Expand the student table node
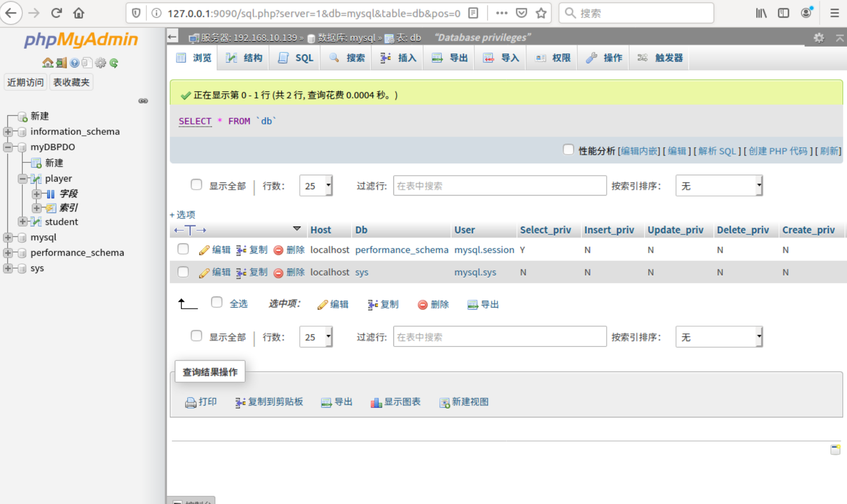847x504 pixels. [x=22, y=221]
